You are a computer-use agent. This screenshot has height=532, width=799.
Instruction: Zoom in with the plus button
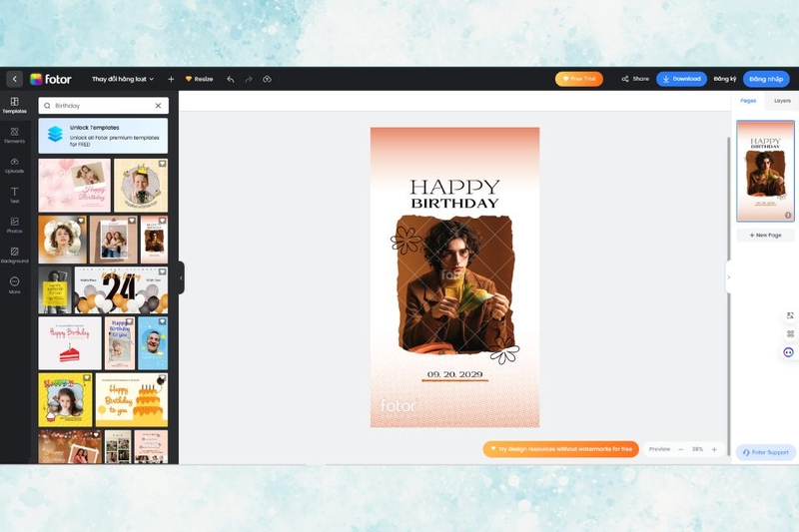(x=714, y=449)
